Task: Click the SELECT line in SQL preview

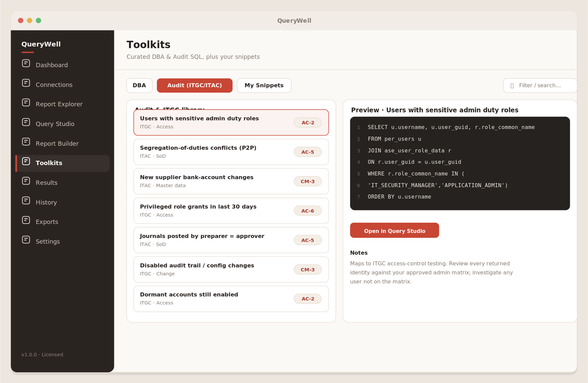Action: 451,127
